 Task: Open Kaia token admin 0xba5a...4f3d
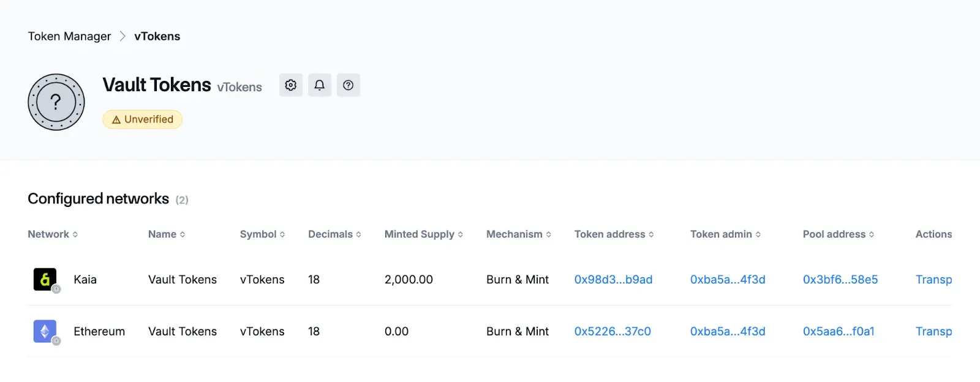[x=728, y=280]
